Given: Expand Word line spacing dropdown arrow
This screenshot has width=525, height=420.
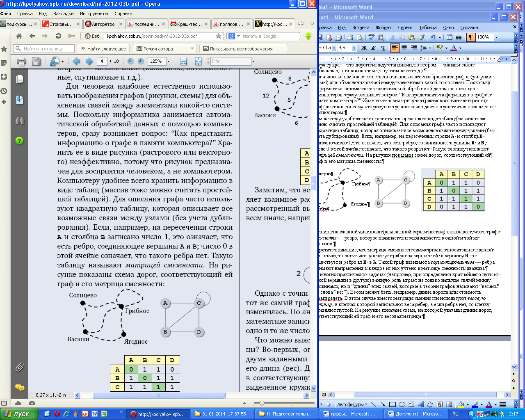Looking at the screenshot, I should [x=429, y=48].
